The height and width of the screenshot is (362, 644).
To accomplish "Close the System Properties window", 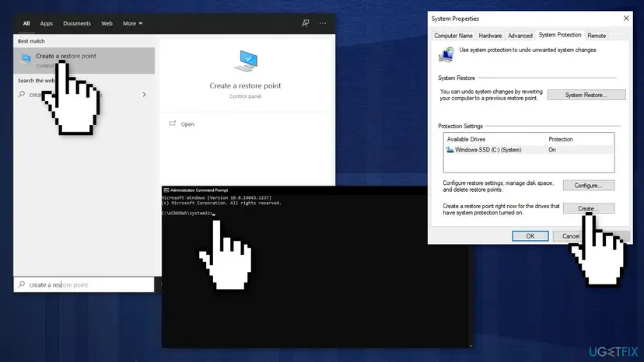I will point(626,19).
